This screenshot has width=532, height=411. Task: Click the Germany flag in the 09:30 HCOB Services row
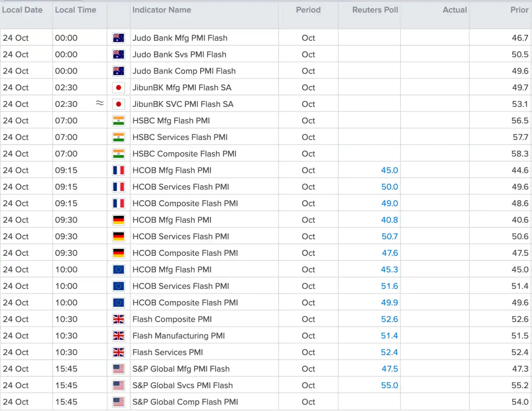tap(118, 236)
